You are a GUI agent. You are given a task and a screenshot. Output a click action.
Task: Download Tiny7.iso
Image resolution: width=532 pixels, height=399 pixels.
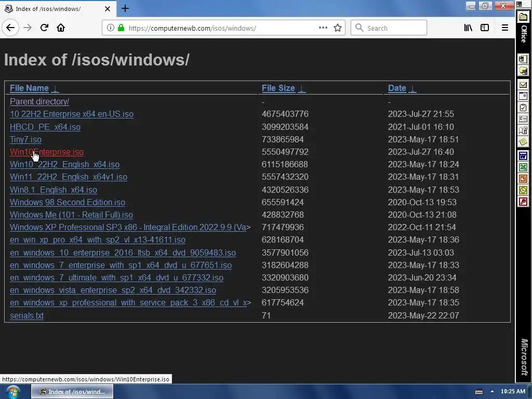click(25, 139)
